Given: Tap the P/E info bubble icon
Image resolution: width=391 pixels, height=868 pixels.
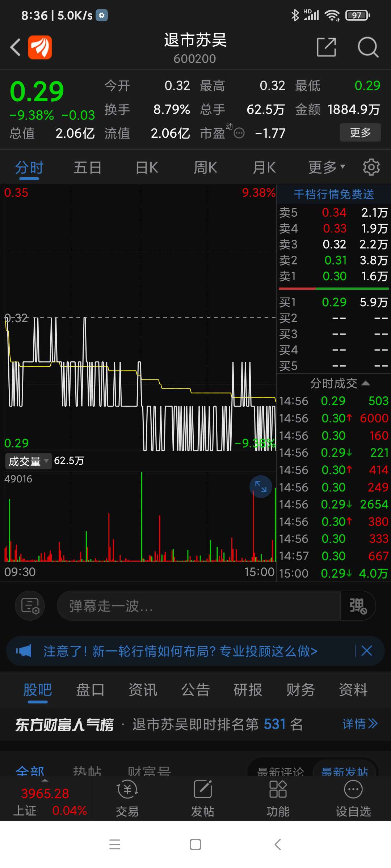Looking at the screenshot, I should click(x=239, y=133).
